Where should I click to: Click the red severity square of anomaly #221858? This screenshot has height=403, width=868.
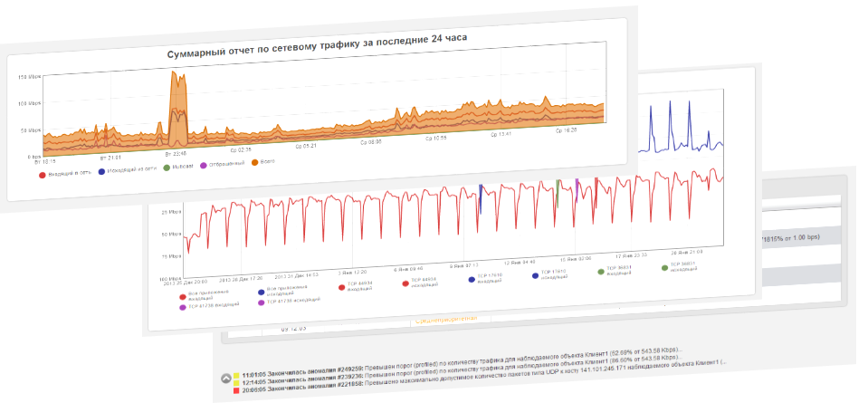pos(236,389)
